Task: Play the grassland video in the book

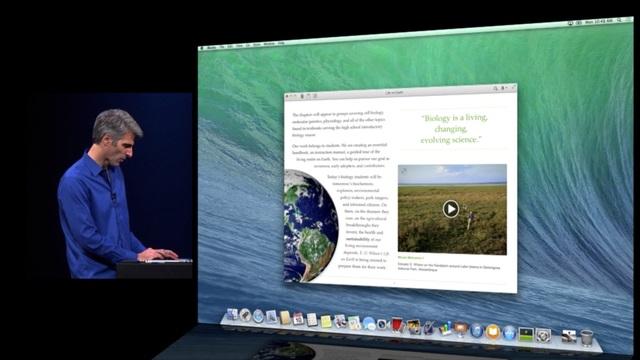Action: point(451,209)
